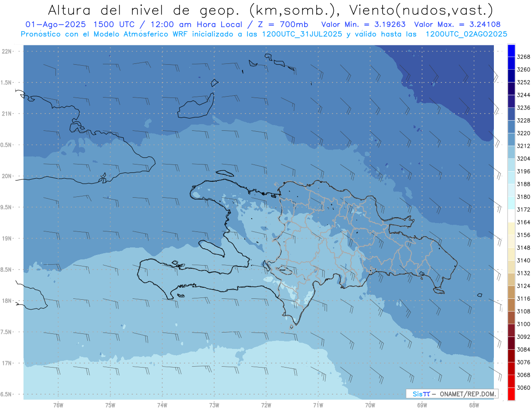Click the '3228' color scale value
The height and width of the screenshot is (411, 532).
(524, 121)
